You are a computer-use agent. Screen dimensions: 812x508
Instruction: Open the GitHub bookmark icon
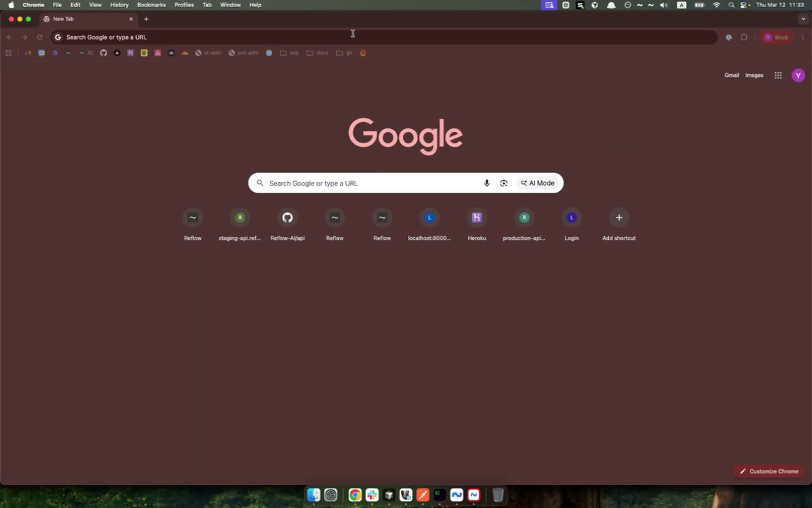pos(104,53)
